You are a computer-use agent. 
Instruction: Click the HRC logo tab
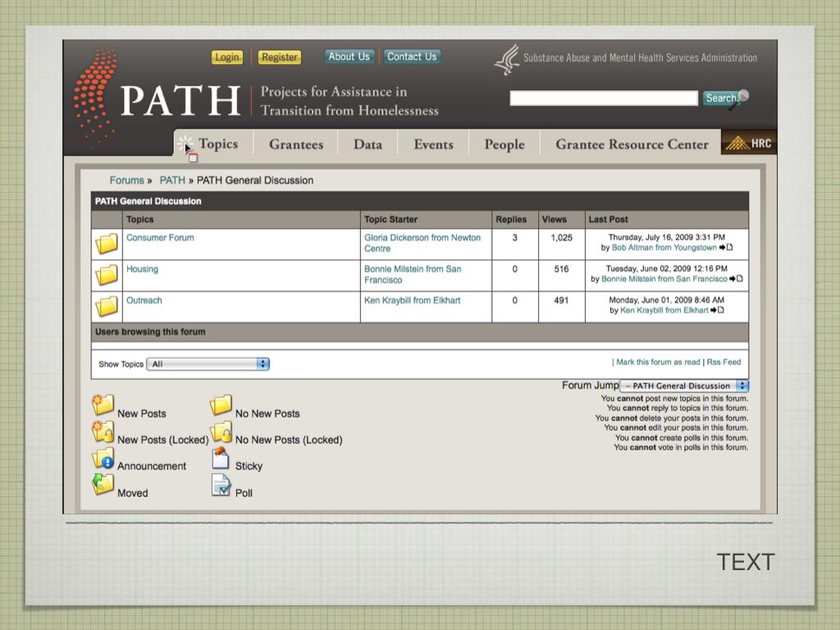749,143
